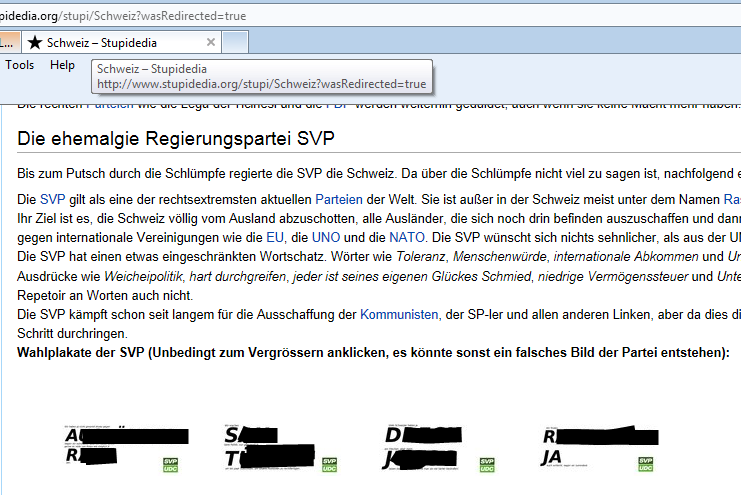Follow the Parteien link after 'aktuellen'
The width and height of the screenshot is (741, 495).
339,200
